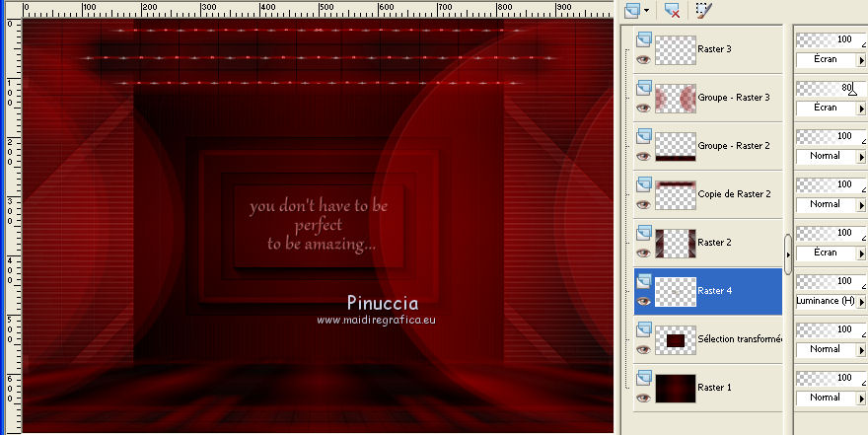
Task: Select the layer named Copie de Raster 2
Action: point(734,193)
